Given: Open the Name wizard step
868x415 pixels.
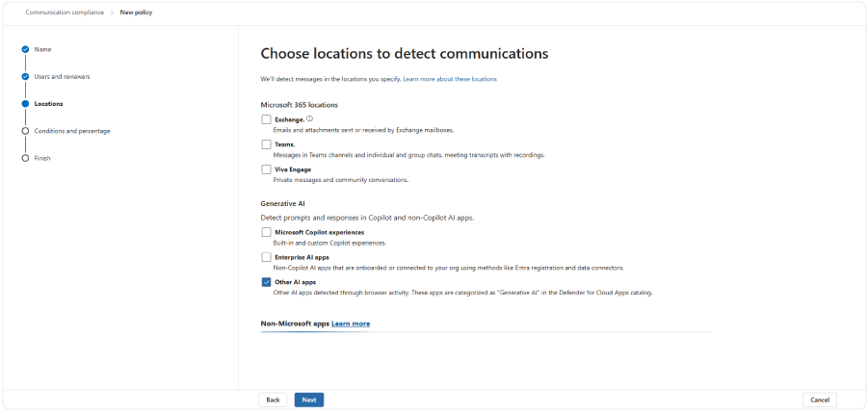Looking at the screenshot, I should pos(42,49).
